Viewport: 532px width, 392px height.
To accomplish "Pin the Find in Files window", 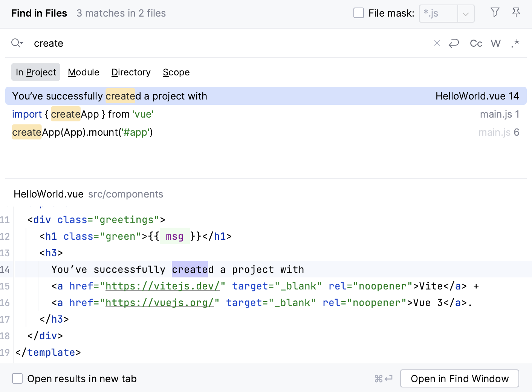I will [516, 12].
